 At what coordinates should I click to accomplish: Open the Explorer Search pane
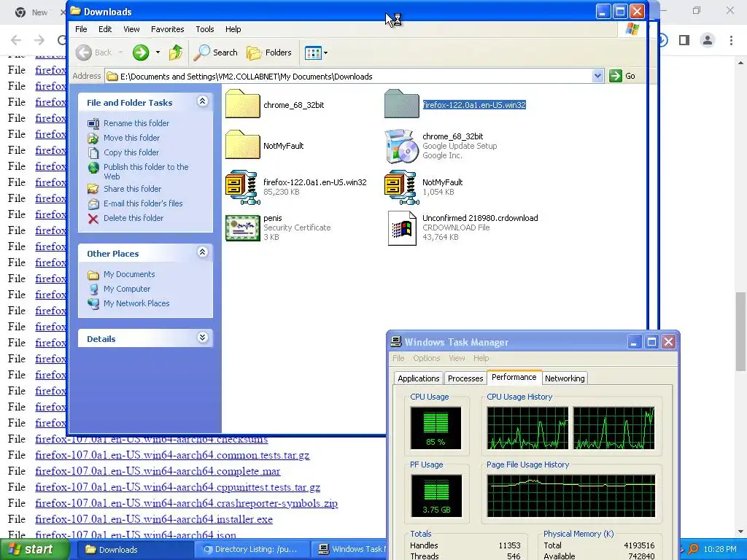(216, 52)
